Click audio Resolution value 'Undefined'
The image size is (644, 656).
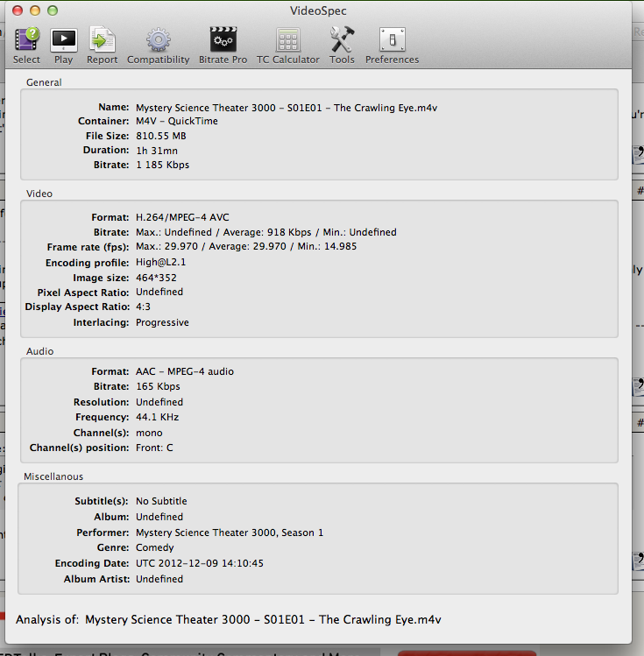click(x=159, y=402)
